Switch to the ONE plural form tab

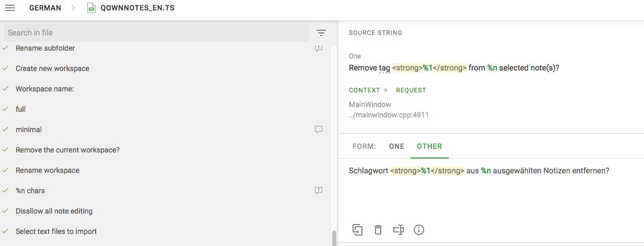tap(396, 146)
